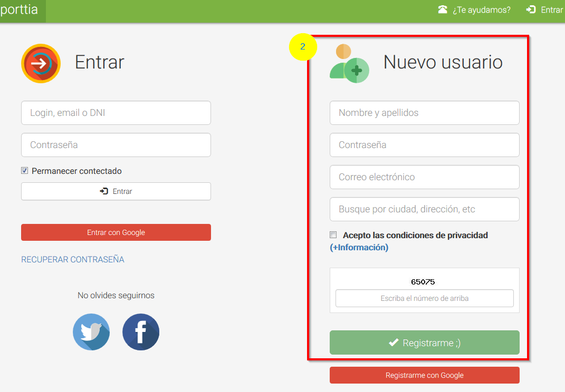565x392 pixels.
Task: Choose Registrarme con Google button
Action: [x=424, y=375]
